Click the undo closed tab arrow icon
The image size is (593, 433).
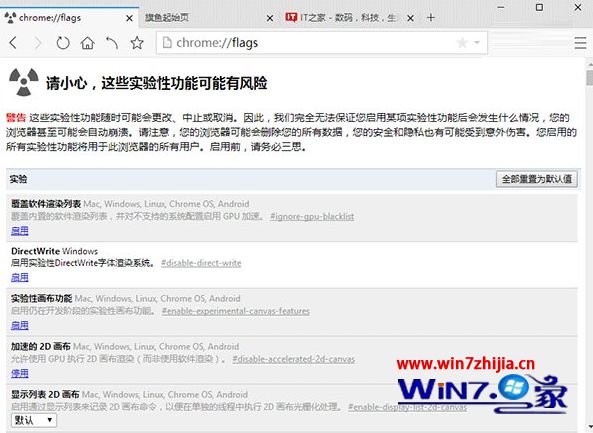click(x=112, y=43)
